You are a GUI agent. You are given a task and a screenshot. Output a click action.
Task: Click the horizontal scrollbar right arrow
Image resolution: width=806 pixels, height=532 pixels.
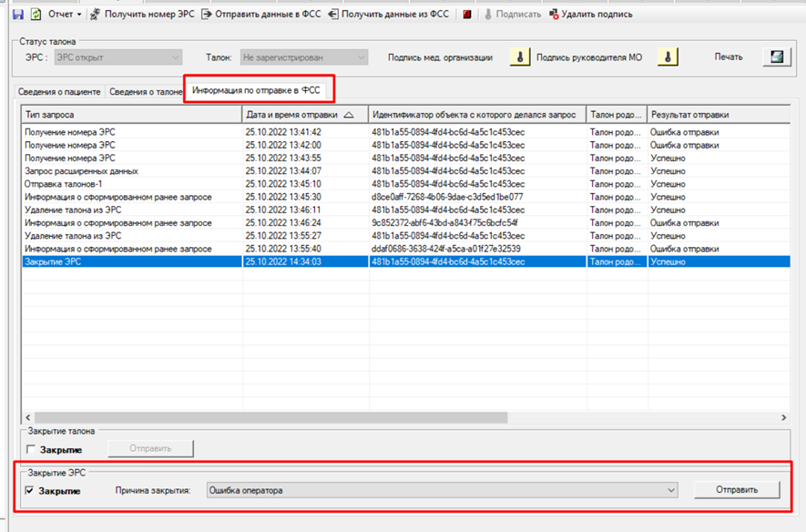(x=784, y=417)
